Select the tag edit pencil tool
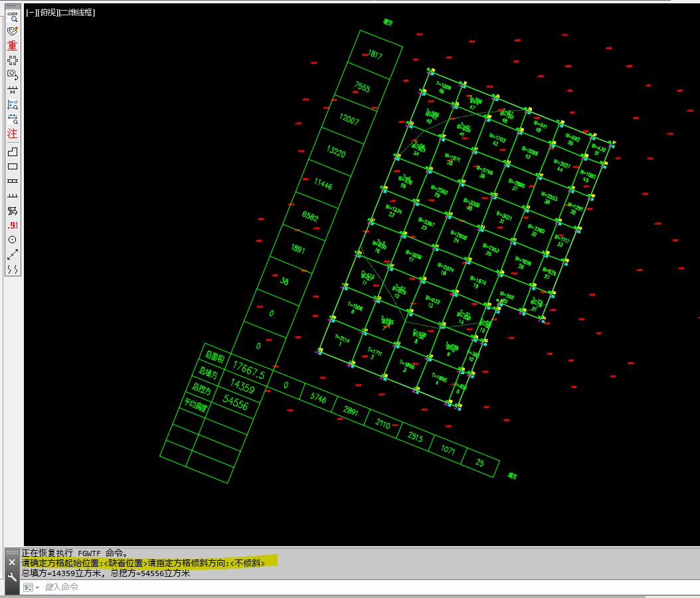700x598 pixels. coord(13,31)
